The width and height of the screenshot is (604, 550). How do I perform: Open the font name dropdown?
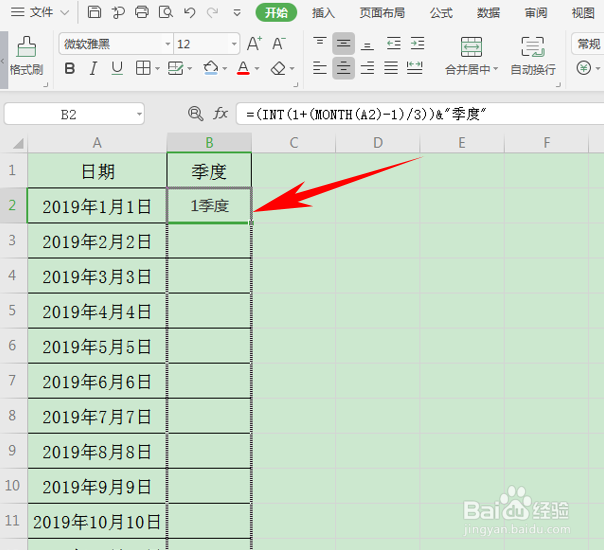[x=168, y=44]
